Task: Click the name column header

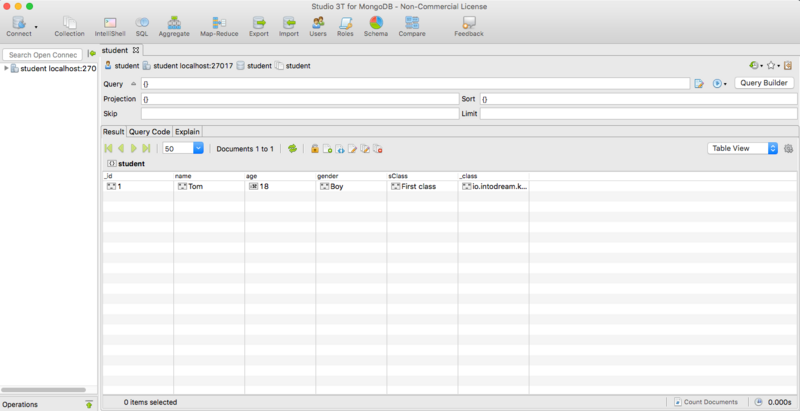Action: tap(209, 176)
